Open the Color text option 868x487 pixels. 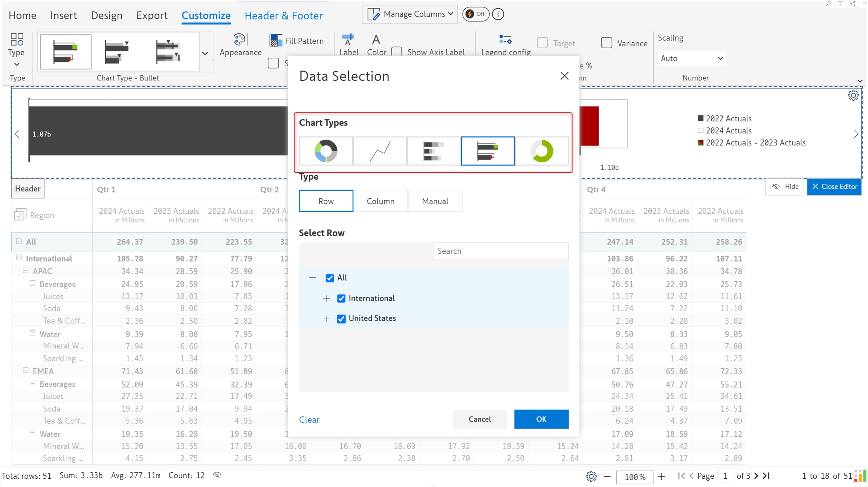(x=376, y=44)
